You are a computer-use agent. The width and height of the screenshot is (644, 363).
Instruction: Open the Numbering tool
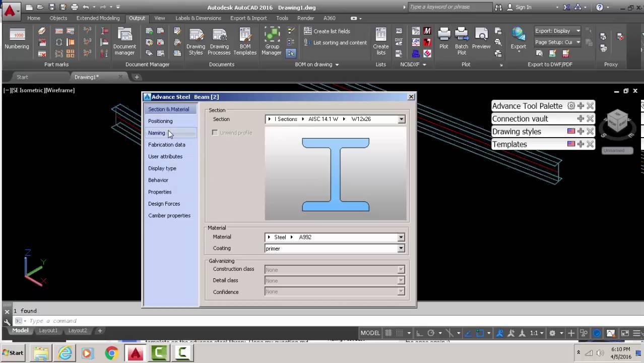click(x=17, y=39)
